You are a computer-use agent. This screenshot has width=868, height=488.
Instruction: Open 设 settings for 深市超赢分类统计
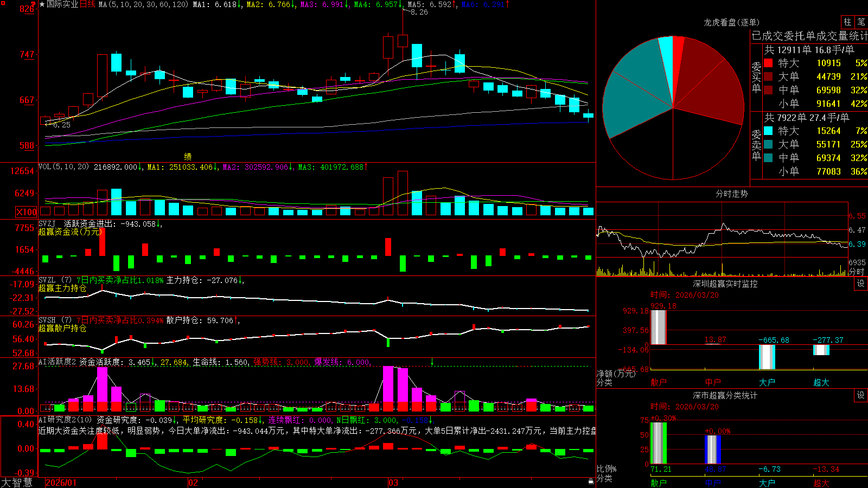coord(861,395)
